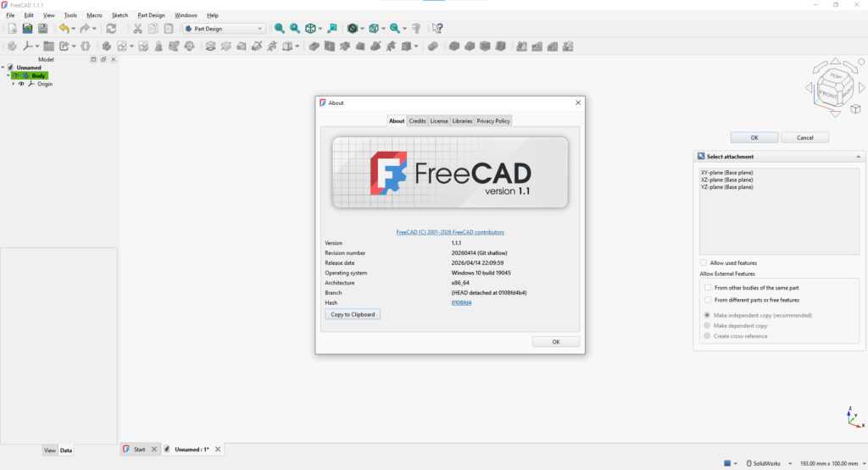Screen dimensions: 868x470
Task: Toggle visibility eye of Origin item
Action: (x=21, y=84)
